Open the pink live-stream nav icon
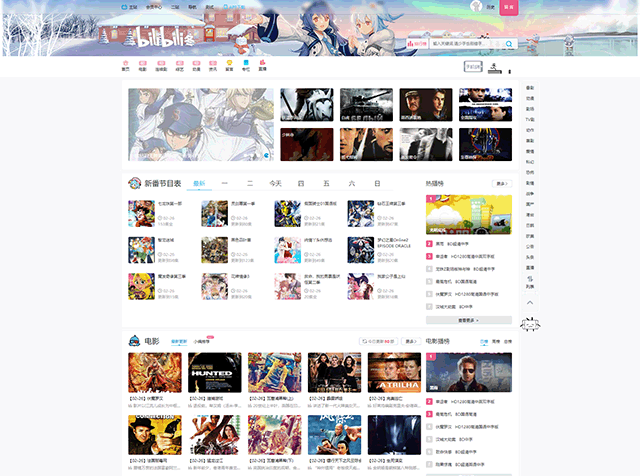 262,65
